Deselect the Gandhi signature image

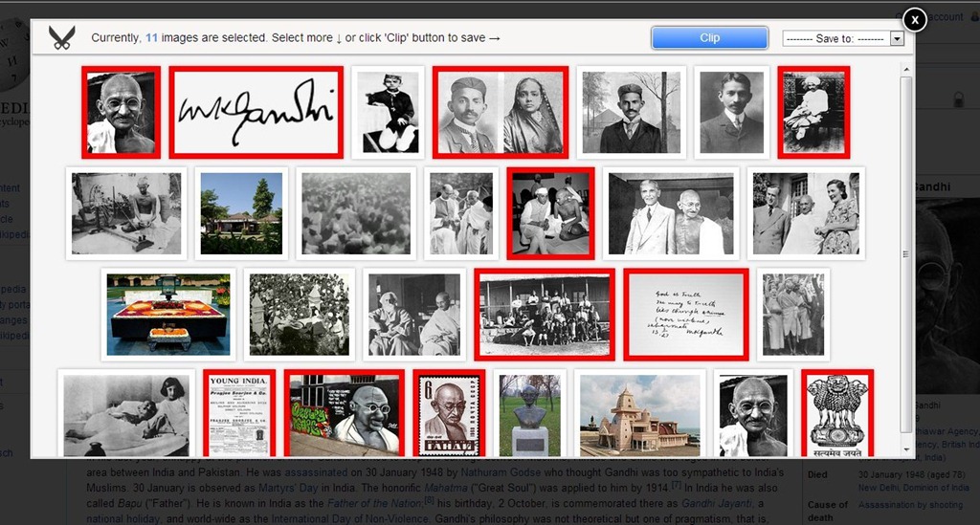point(256,113)
